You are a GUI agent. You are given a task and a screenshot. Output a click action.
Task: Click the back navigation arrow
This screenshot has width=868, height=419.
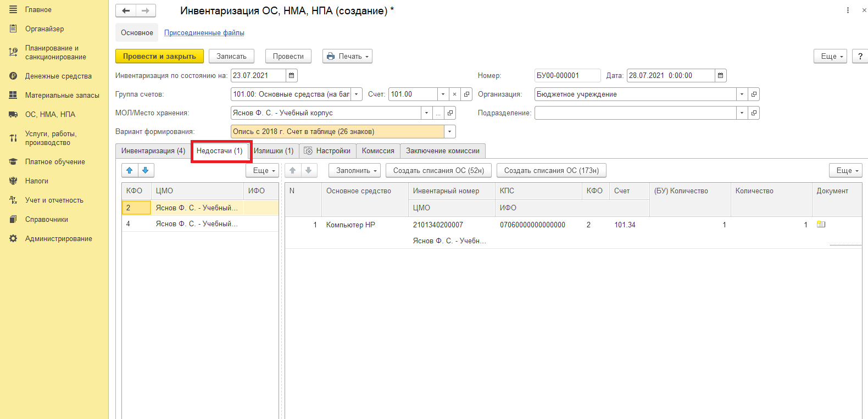pyautogui.click(x=126, y=10)
